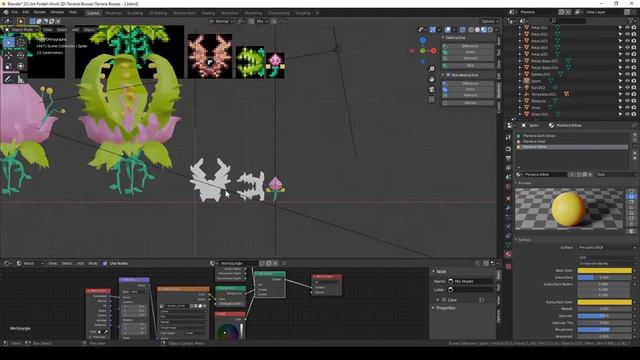
Task: Toggle Tentacle selectable arrow icon
Action: pyautogui.click(x=620, y=101)
